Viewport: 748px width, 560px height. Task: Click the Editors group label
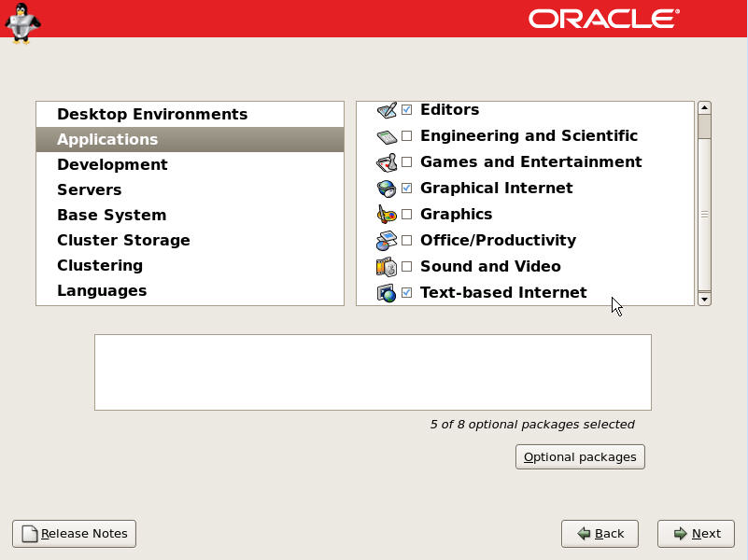click(x=450, y=110)
